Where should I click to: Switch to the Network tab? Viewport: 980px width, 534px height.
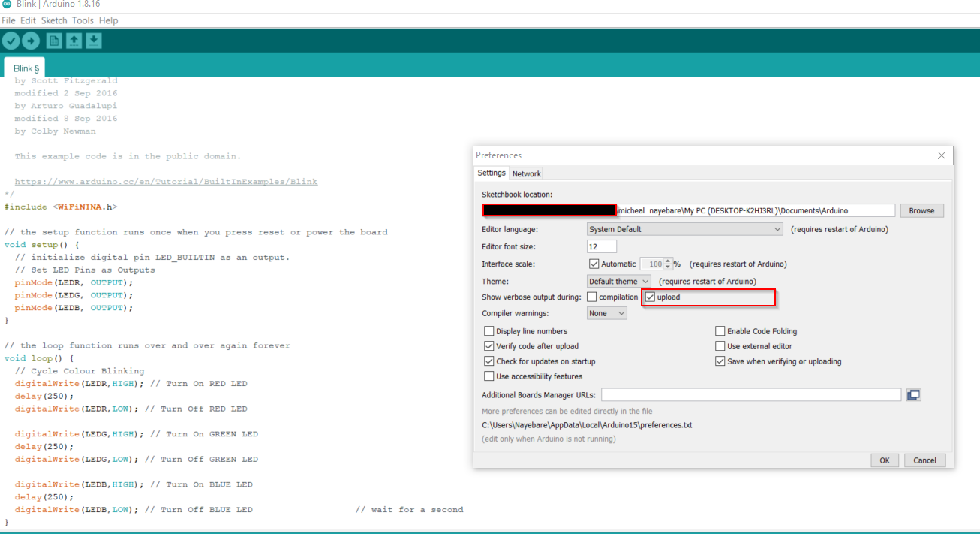coord(526,173)
